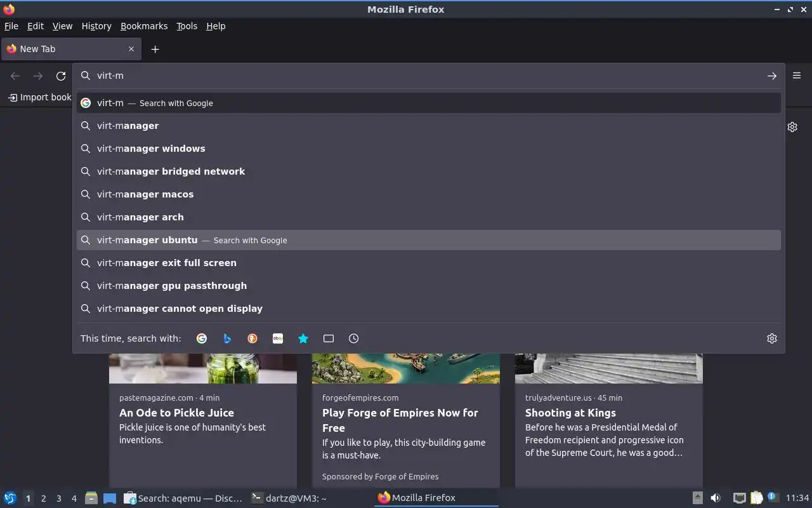
Task: Click the 11:34 clock
Action: 797,498
